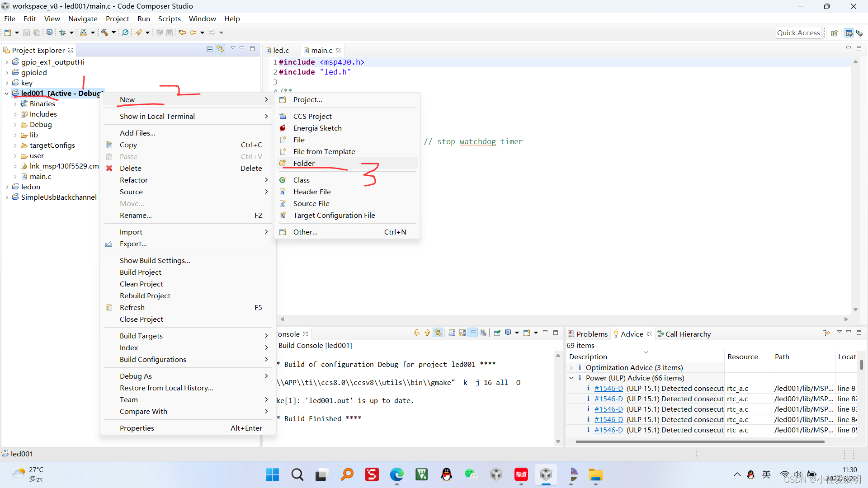Click the Open Perspective icon

(835, 33)
